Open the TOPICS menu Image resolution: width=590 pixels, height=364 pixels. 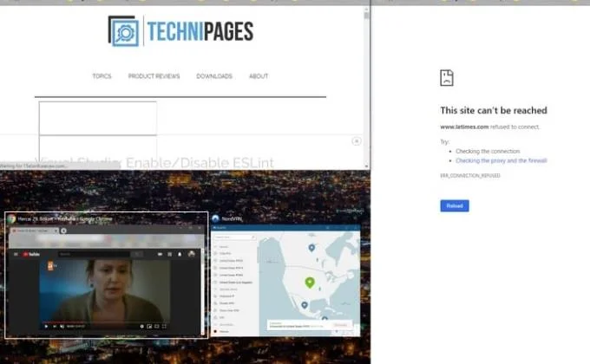[x=102, y=76]
